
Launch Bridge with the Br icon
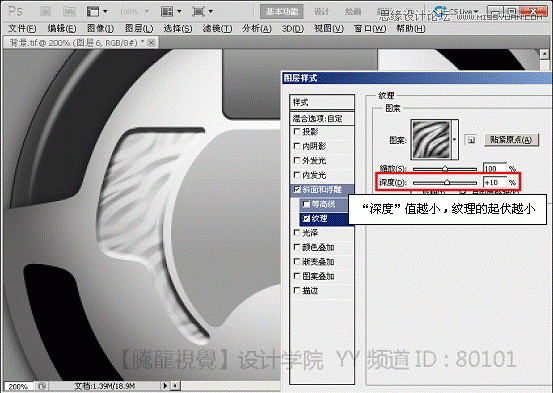[x=45, y=12]
